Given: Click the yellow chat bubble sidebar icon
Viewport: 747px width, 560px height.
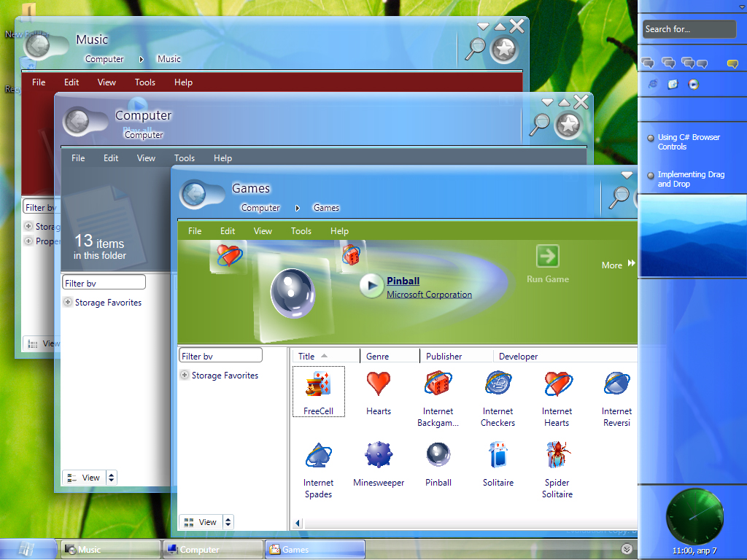Looking at the screenshot, I should (732, 63).
